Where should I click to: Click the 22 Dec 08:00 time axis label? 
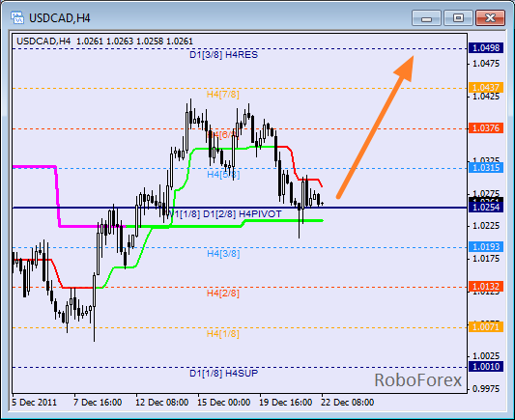(348, 403)
